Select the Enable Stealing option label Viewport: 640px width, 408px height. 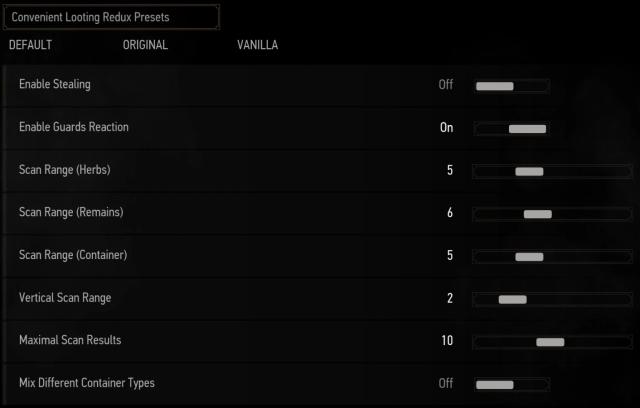(x=55, y=85)
